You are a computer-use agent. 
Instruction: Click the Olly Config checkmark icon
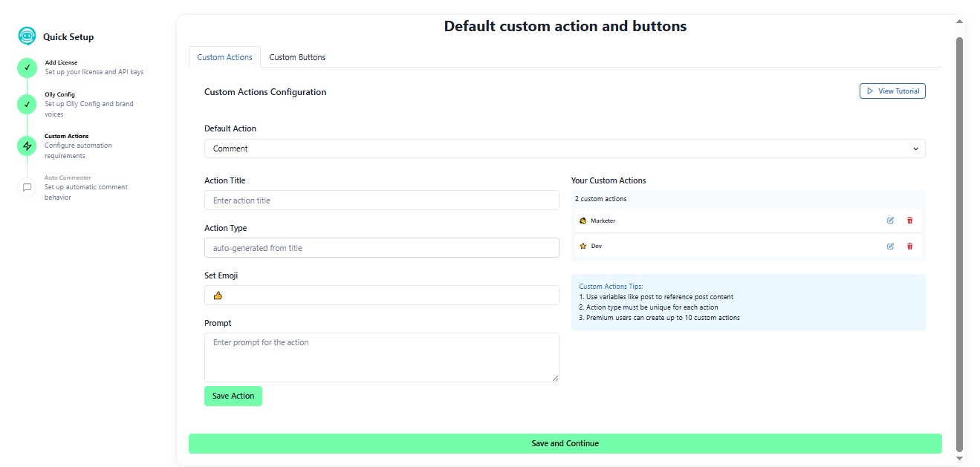click(27, 104)
